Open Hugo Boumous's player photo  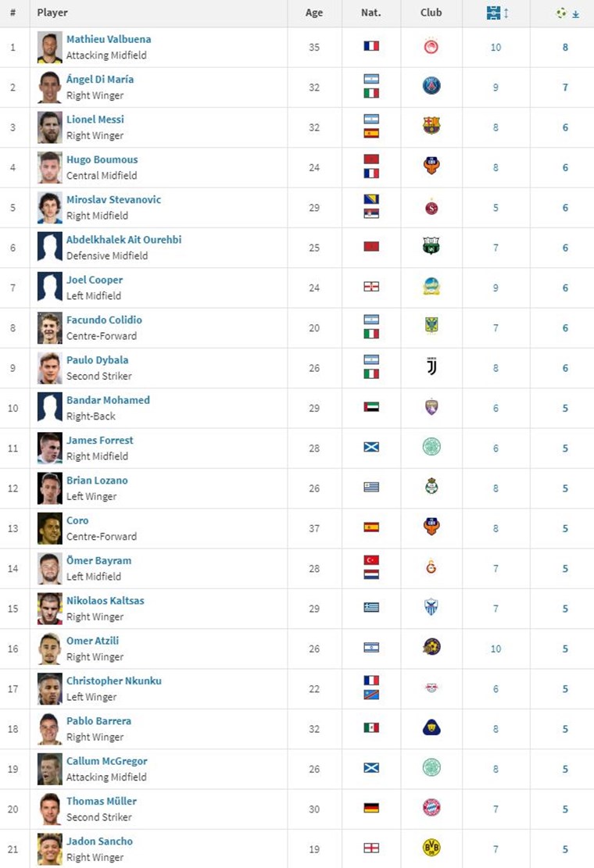(49, 167)
